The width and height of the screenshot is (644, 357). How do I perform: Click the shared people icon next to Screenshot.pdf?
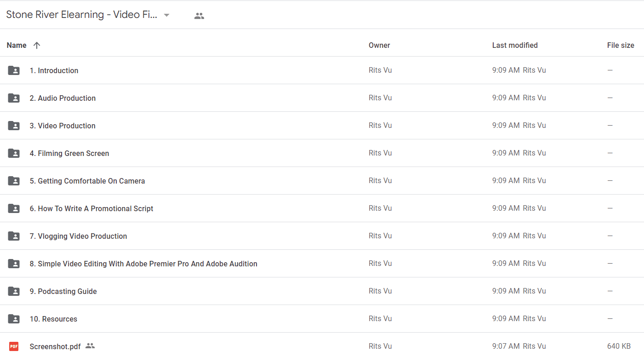90,346
